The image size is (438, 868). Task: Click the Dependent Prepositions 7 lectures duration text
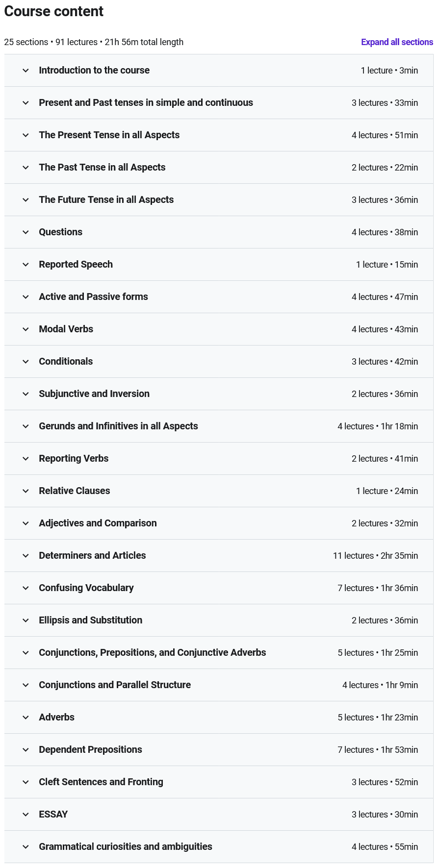click(378, 750)
